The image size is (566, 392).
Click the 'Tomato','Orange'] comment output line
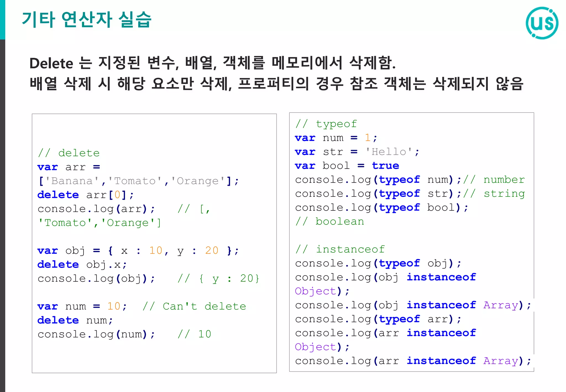click(x=99, y=223)
